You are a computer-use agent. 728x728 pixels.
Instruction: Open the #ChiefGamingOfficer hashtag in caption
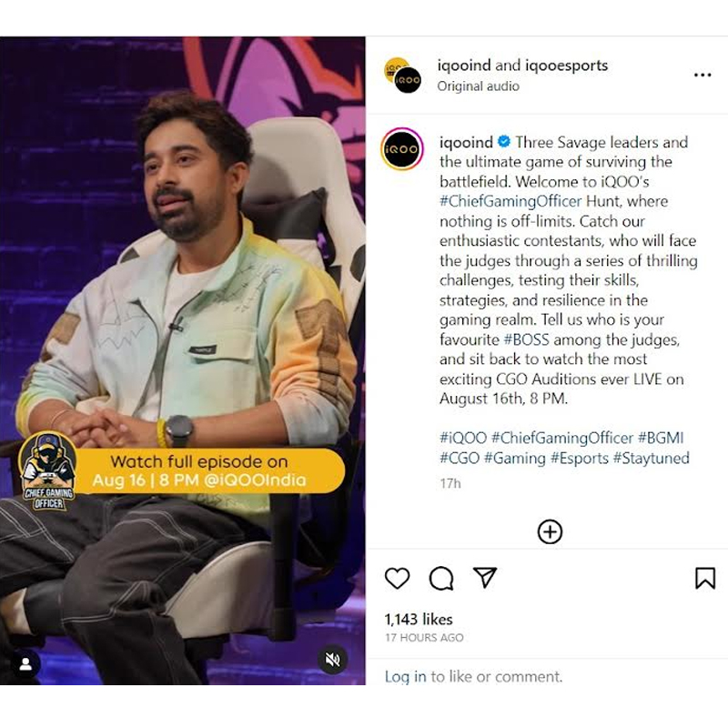pyautogui.click(x=511, y=201)
